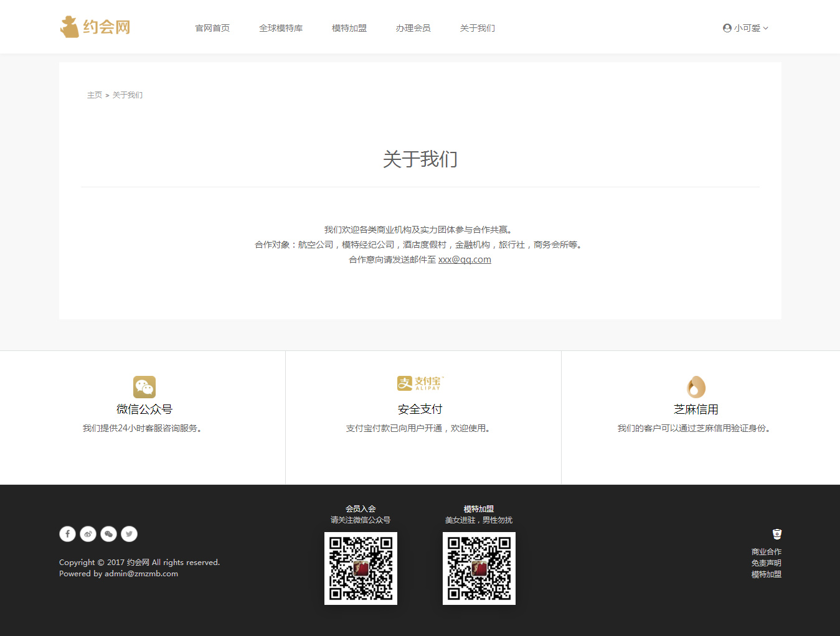The width and height of the screenshot is (840, 636).
Task: Open the 官网首页 menu item
Action: tap(212, 28)
